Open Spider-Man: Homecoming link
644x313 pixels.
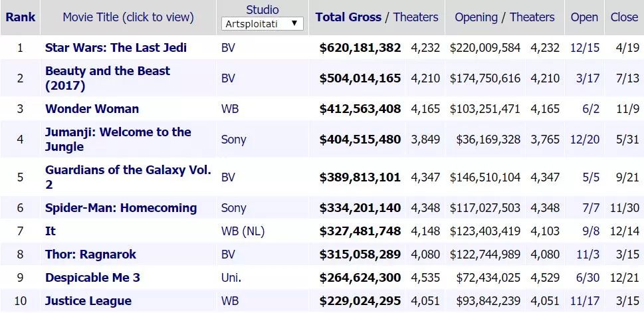(121, 208)
